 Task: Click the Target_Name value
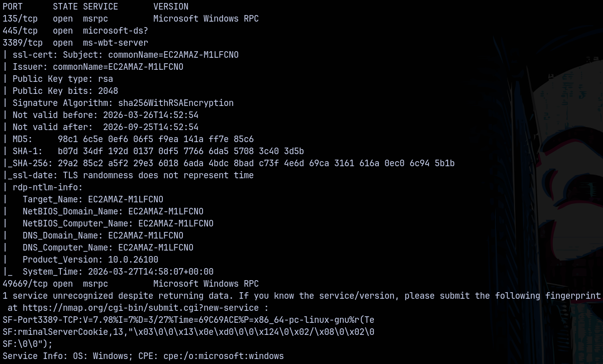[x=126, y=199]
